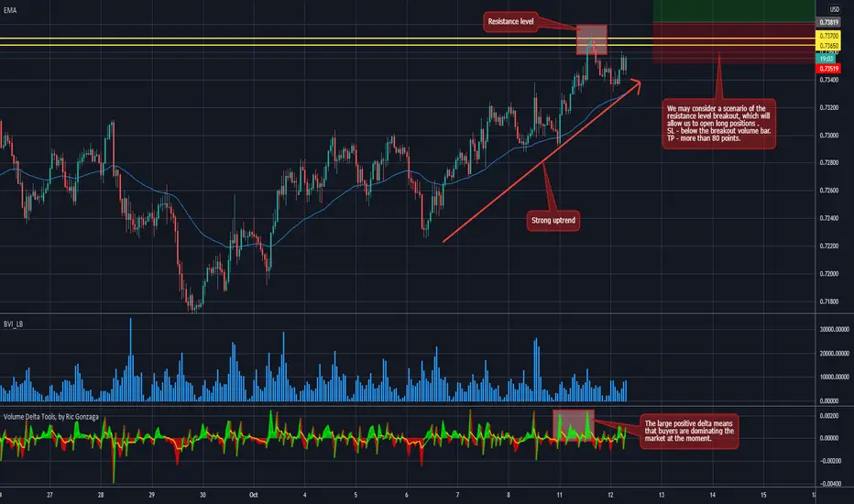Click the 0.71800 price scale value
This screenshot has width=854, height=504.
[x=828, y=301]
